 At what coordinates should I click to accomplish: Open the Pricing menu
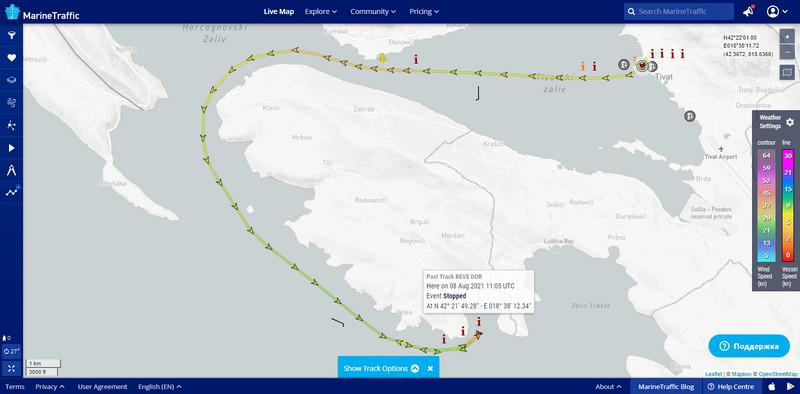coord(424,11)
